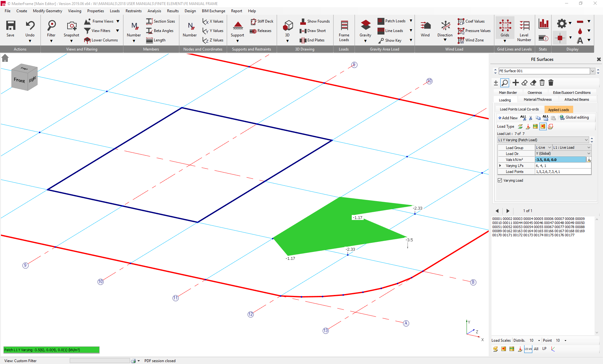603x364 pixels.
Task: Toggle load values display (123 kN)
Action: point(528,349)
